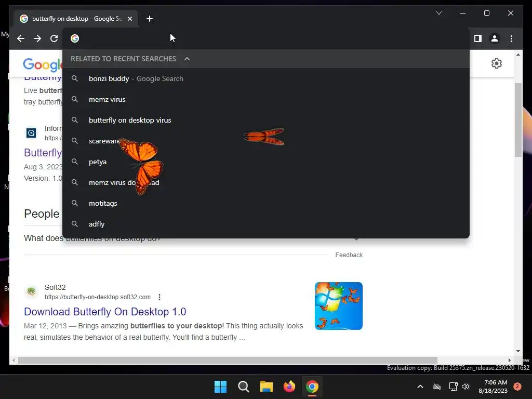The image size is (532, 399).
Task: Go back using the browser back arrow
Action: [21, 38]
